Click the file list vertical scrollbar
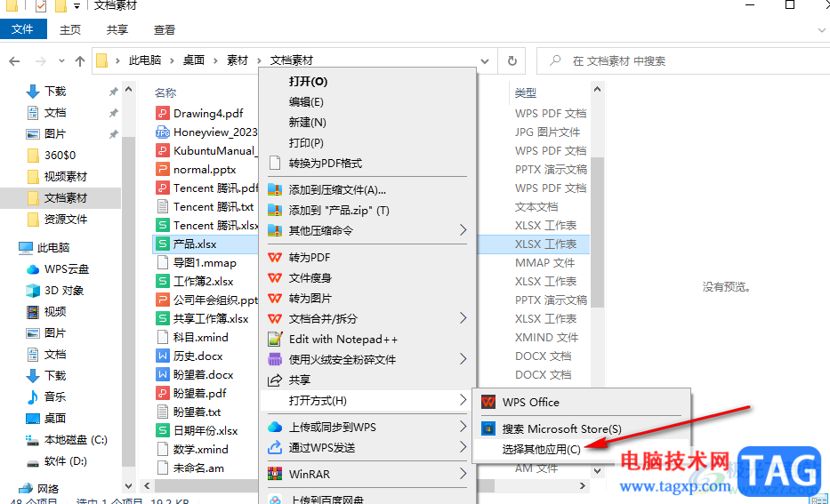 [x=597, y=232]
